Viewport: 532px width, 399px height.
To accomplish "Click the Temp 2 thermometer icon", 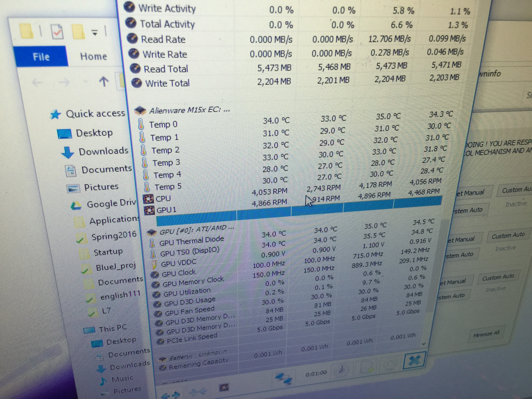I will (143, 150).
